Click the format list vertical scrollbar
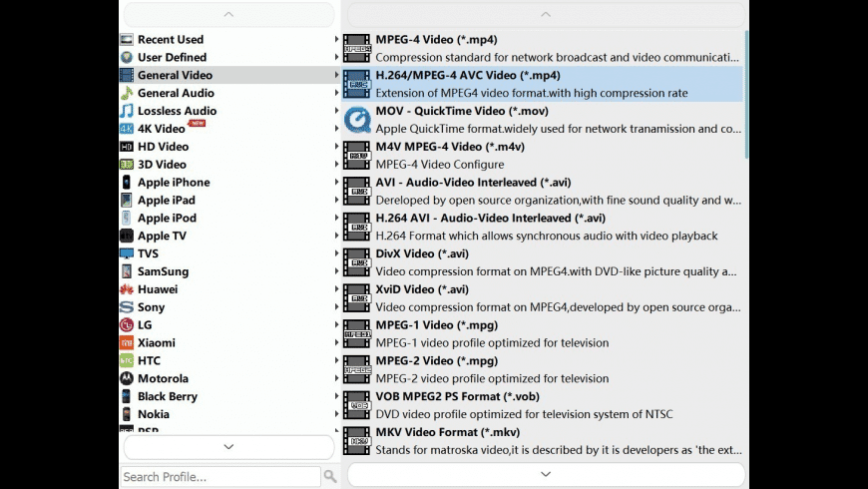Screen dimensions: 868x489 coord(746,94)
